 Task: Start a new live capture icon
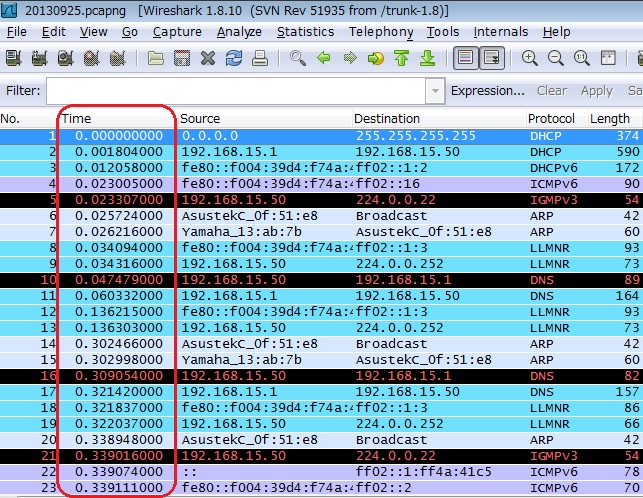(65, 58)
